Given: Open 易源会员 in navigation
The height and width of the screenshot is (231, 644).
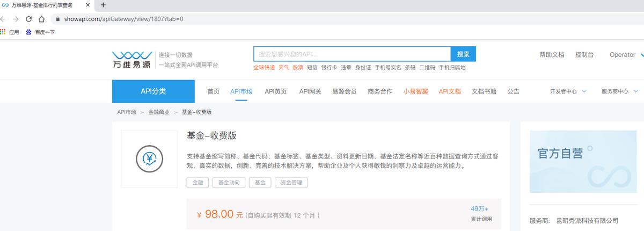Looking at the screenshot, I should (345, 92).
